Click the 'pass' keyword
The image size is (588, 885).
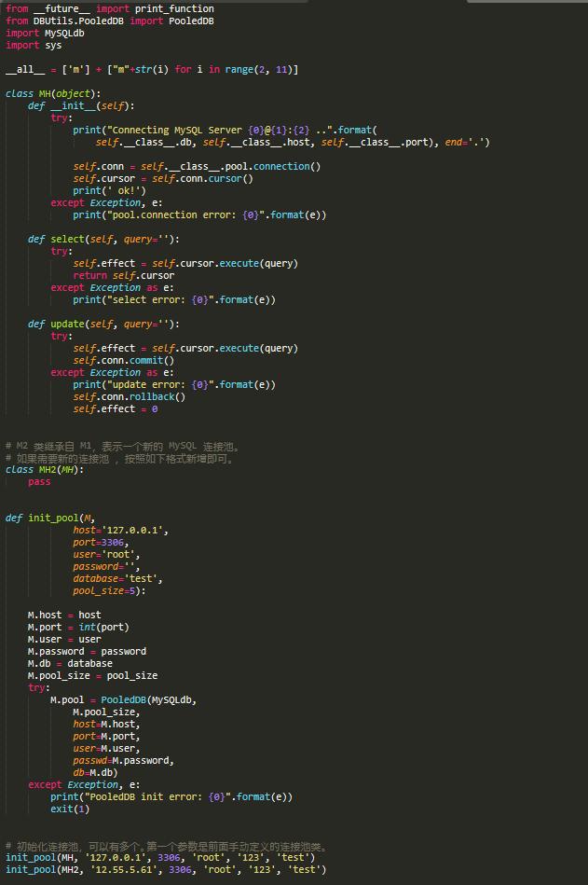click(x=39, y=482)
